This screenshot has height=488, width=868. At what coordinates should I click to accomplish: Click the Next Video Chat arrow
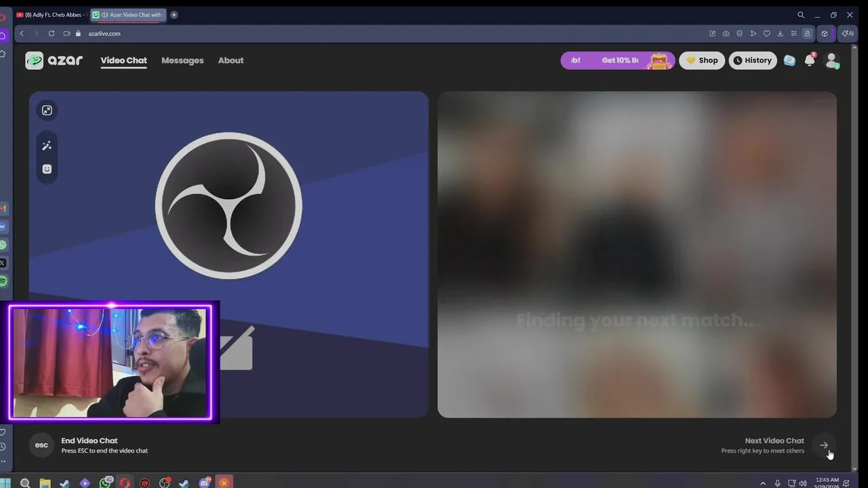824,445
